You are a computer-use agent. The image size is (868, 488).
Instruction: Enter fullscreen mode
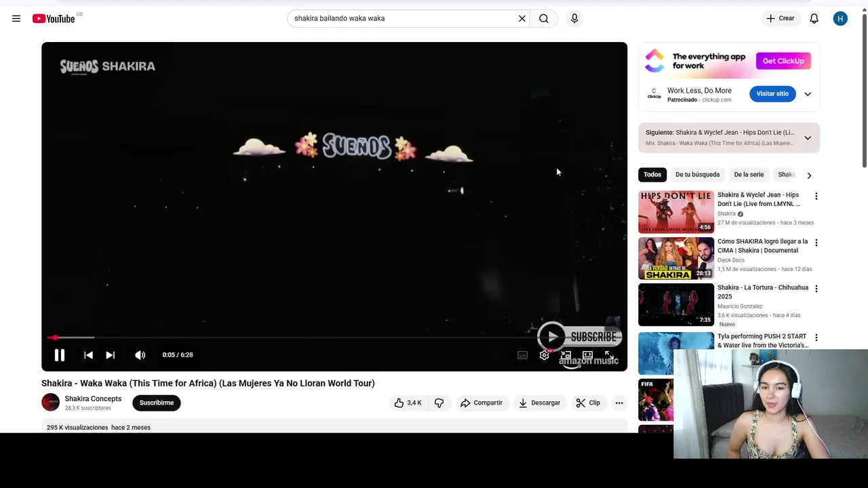[x=609, y=355]
